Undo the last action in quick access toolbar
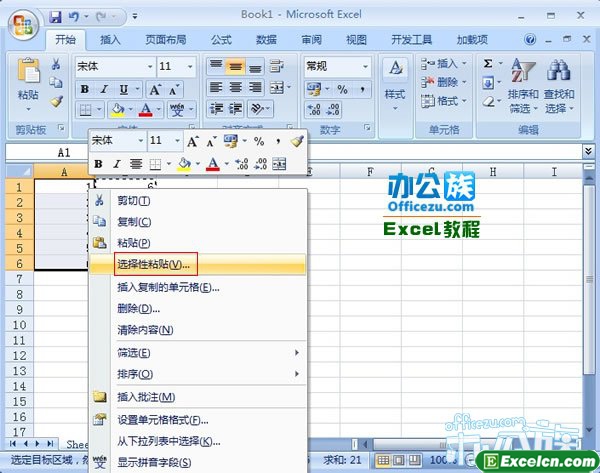600x473 pixels. click(73, 16)
